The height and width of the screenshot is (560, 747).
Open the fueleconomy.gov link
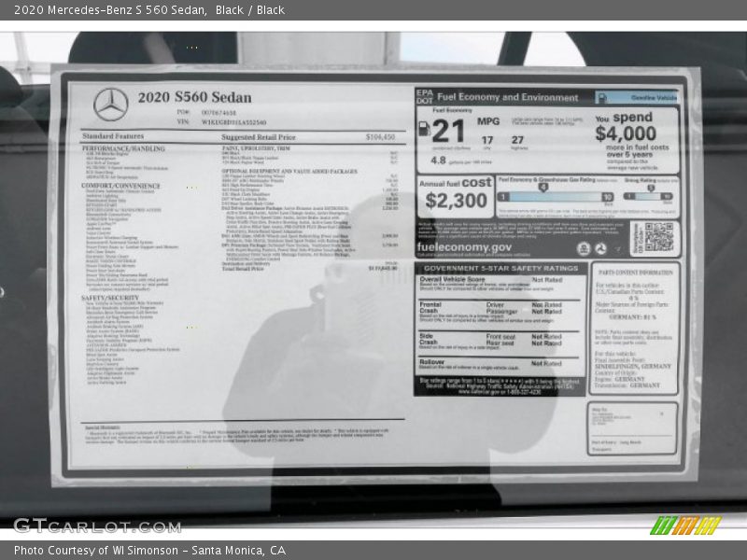467,245
